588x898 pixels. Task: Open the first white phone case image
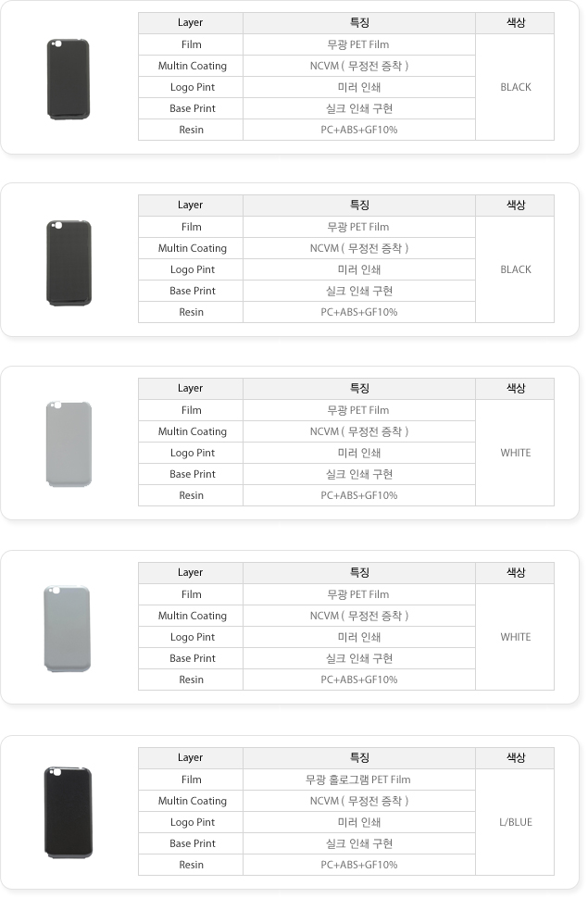(x=69, y=444)
